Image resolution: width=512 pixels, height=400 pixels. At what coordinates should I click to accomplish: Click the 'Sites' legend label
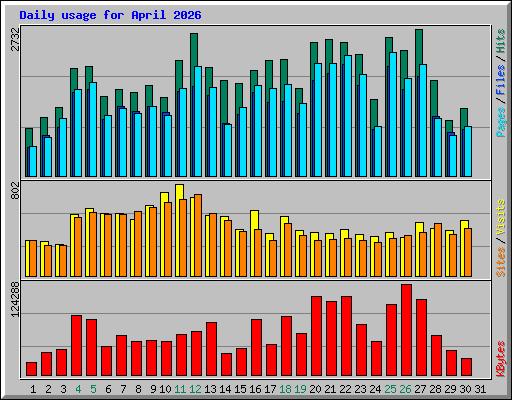tap(501, 262)
